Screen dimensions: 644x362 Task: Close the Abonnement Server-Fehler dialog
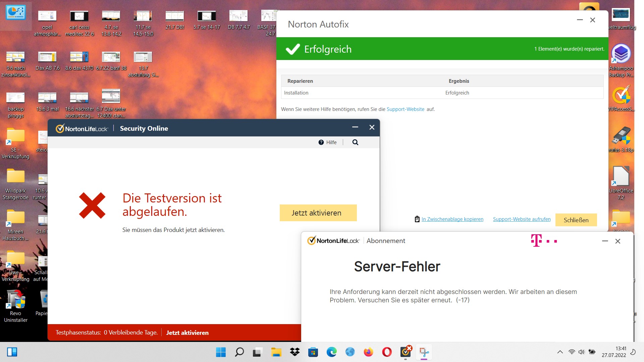tap(618, 241)
